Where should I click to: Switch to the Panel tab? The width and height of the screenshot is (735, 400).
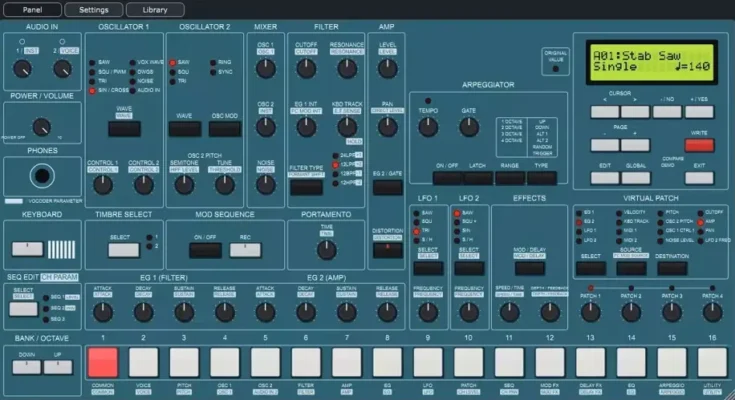pyautogui.click(x=32, y=9)
